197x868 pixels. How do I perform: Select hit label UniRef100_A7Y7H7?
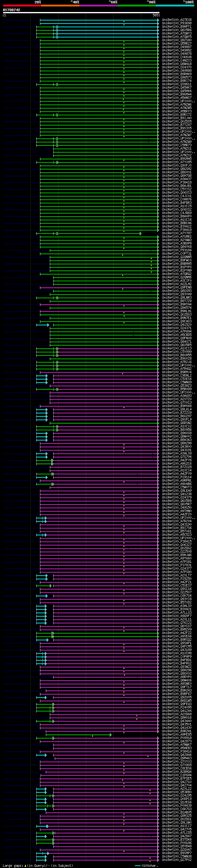[x=177, y=233]
